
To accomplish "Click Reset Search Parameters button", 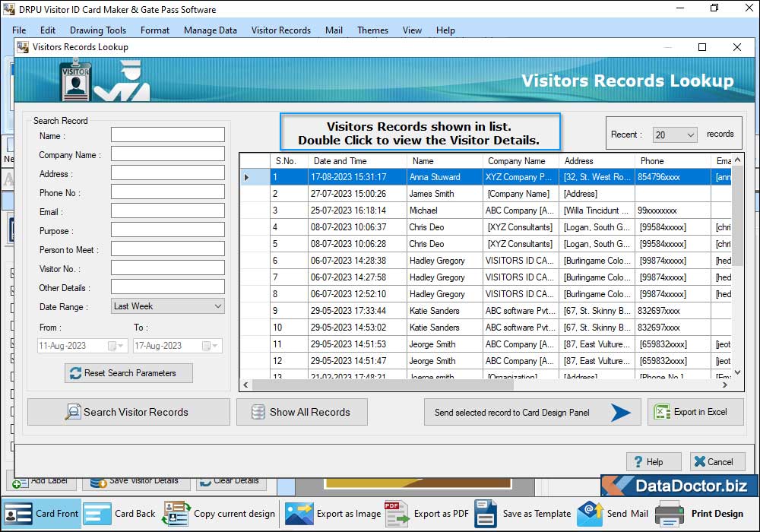I will tap(128, 373).
